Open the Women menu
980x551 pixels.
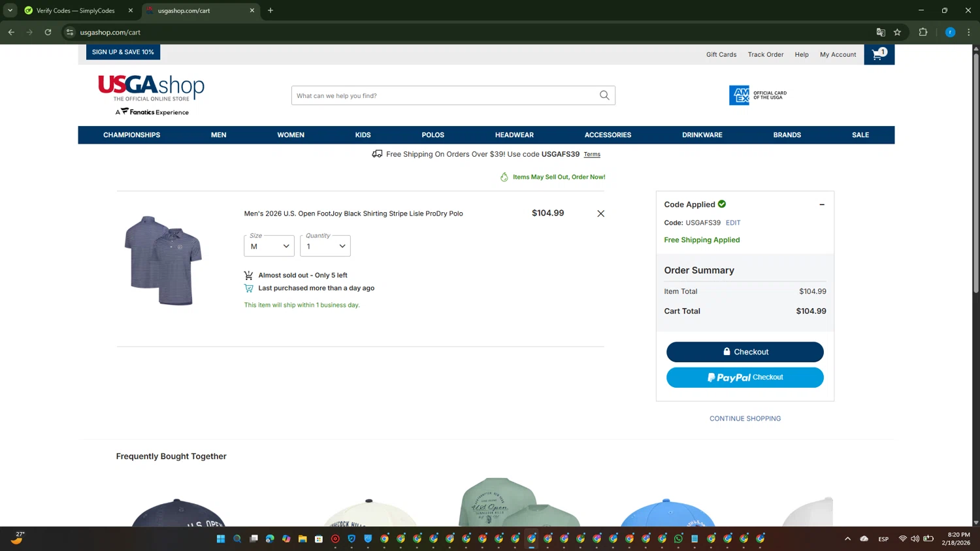(x=291, y=135)
